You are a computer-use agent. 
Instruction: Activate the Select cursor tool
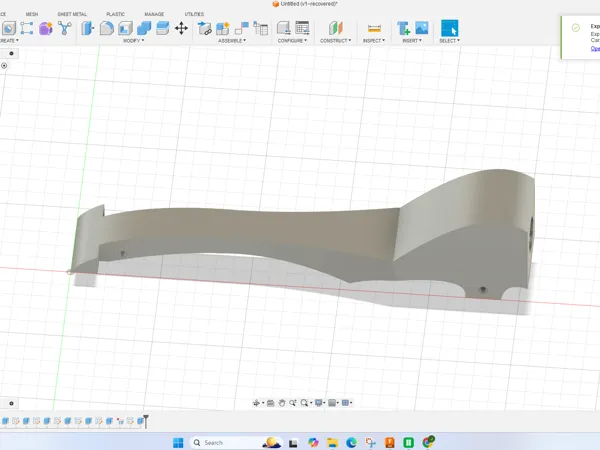point(450,28)
